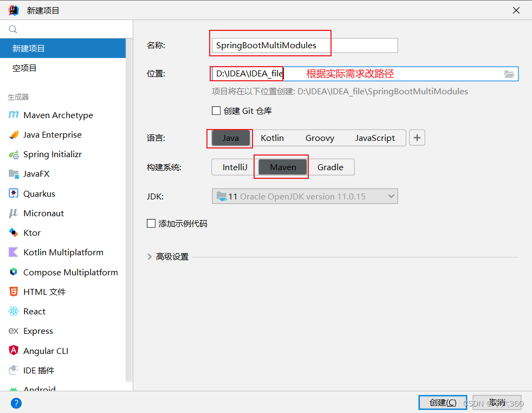Select the Angular CLI label
The width and height of the screenshot is (532, 413).
coord(46,351)
